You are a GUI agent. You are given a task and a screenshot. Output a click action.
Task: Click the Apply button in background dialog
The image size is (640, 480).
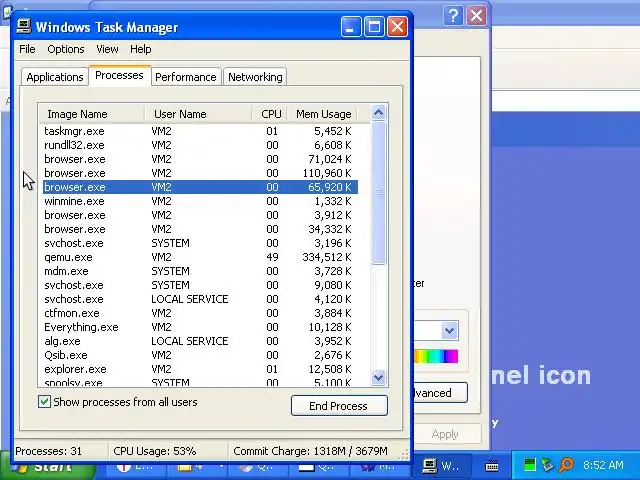pyautogui.click(x=447, y=434)
